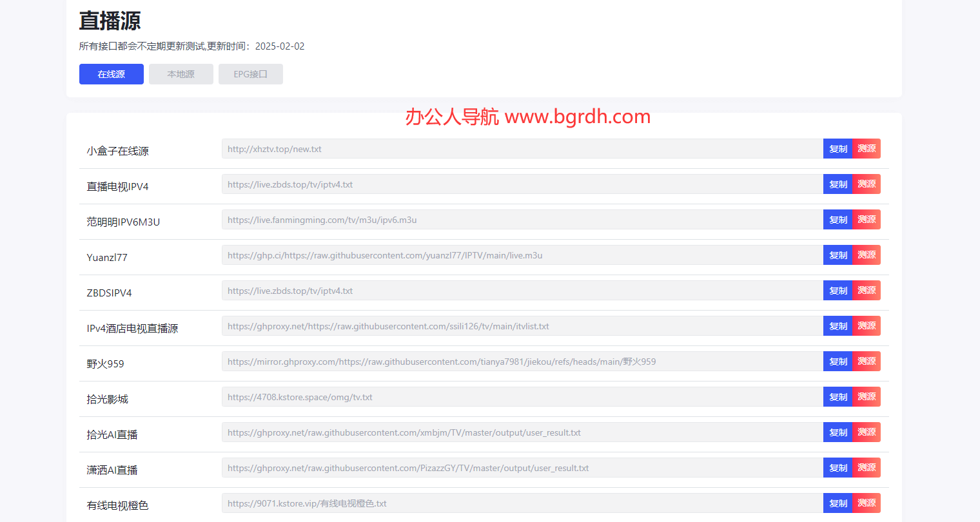Copy the 拾光影域 source URL

(838, 397)
